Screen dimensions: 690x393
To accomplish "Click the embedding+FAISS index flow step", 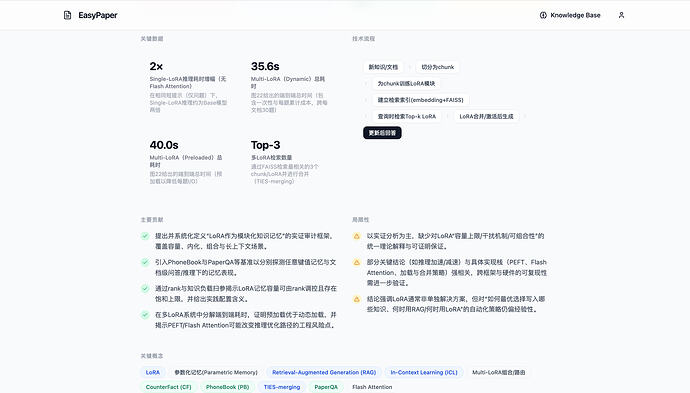I will point(420,100).
